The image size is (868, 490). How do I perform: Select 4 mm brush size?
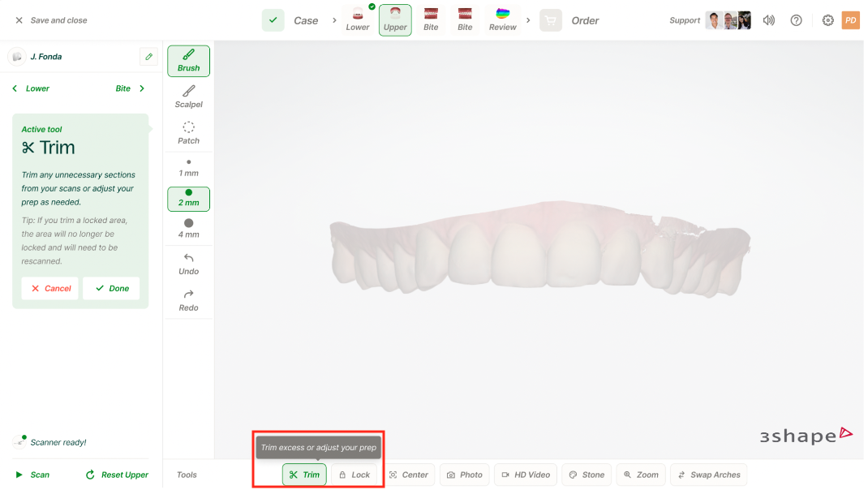188,228
